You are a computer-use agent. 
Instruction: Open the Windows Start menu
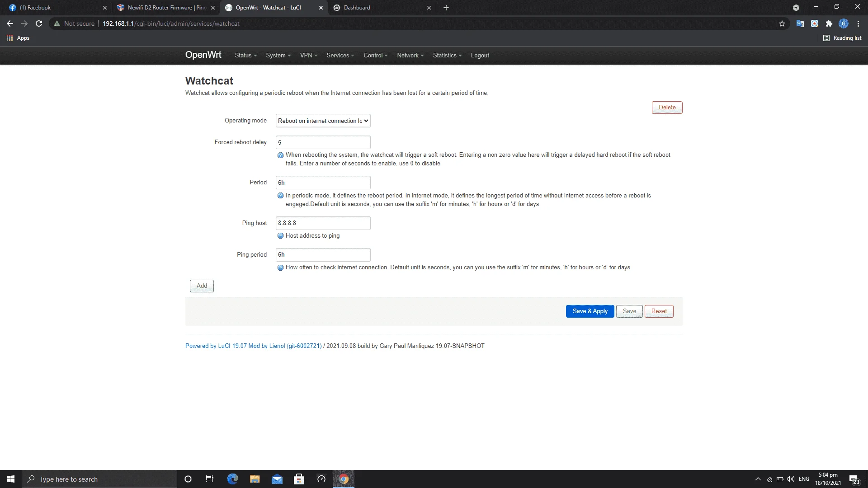coord(11,479)
